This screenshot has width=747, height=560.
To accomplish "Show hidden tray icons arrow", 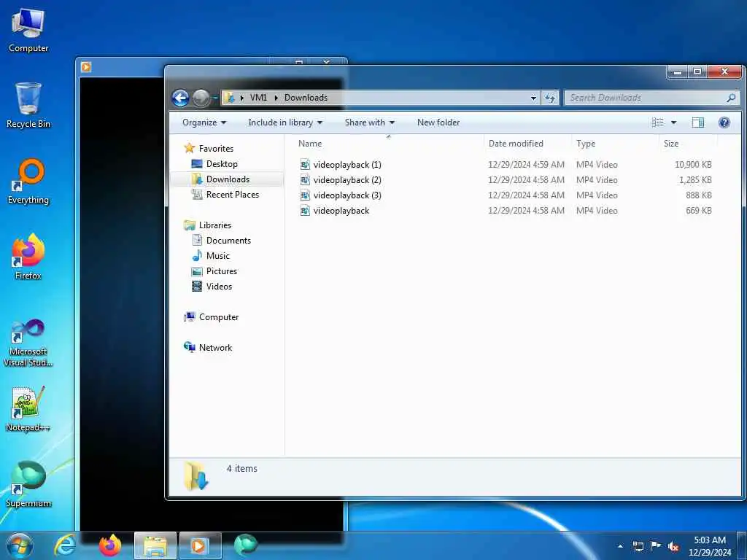I will (x=620, y=546).
